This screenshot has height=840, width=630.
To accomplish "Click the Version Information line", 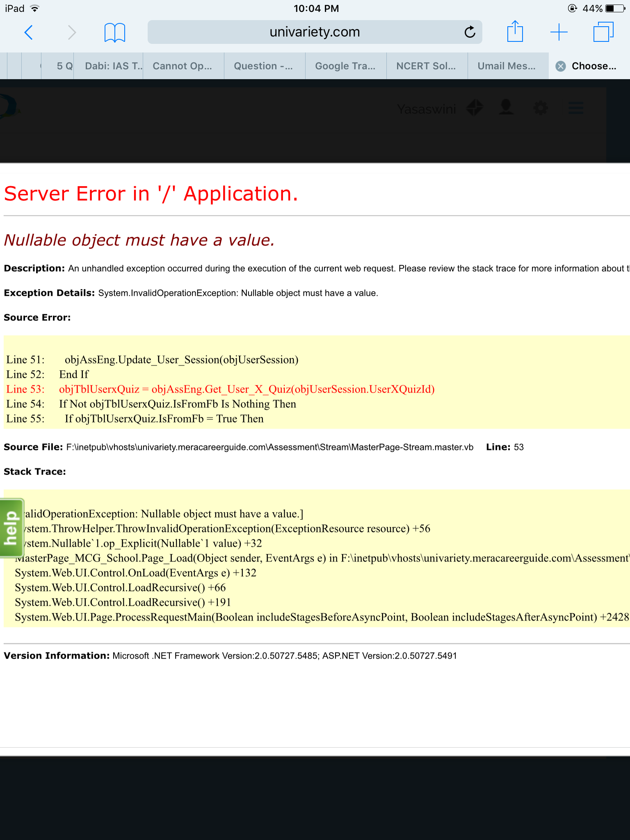I will pyautogui.click(x=231, y=655).
